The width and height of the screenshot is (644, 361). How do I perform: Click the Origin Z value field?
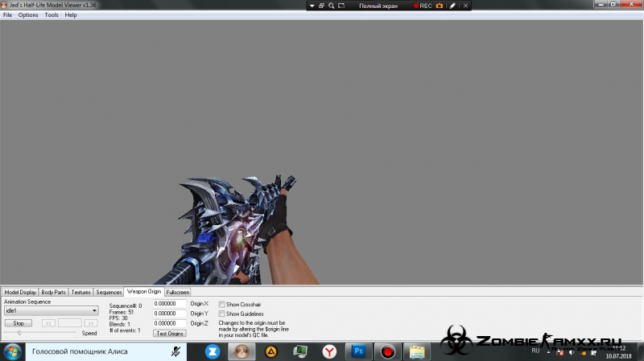click(x=169, y=323)
